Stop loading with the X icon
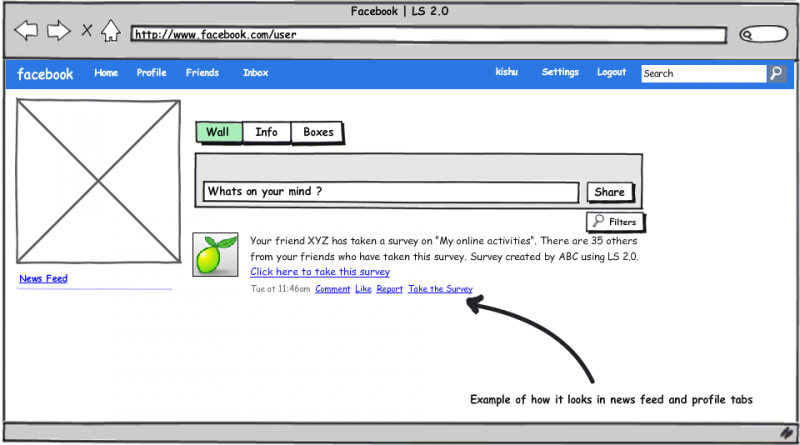Image resolution: width=800 pixels, height=445 pixels. [x=87, y=31]
